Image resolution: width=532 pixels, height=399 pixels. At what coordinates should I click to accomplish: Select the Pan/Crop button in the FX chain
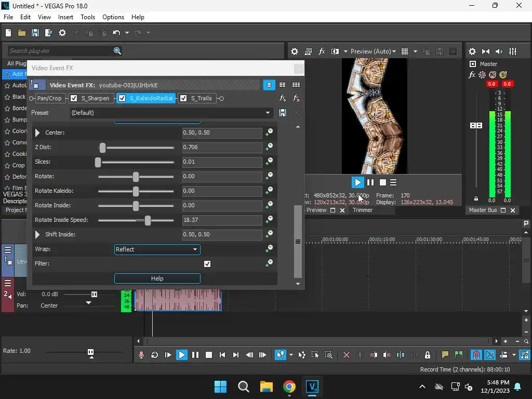coord(49,98)
